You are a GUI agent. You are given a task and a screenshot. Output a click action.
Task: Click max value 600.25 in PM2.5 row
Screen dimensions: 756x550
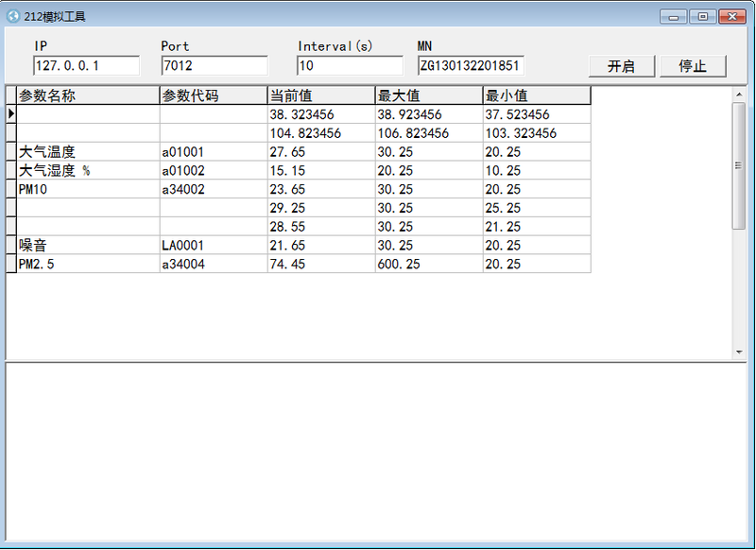point(429,265)
